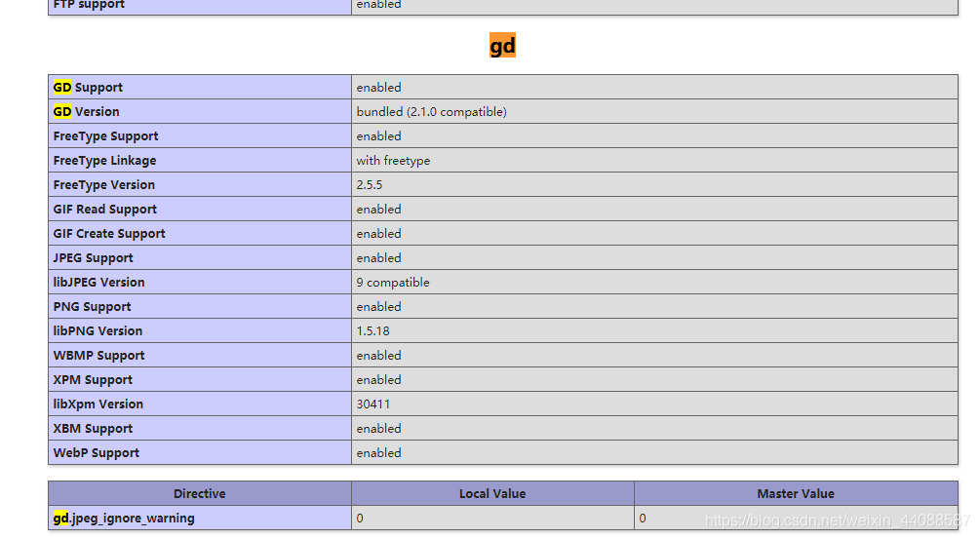
Task: Click the libPNG Version value 1.5.18
Action: (372, 331)
